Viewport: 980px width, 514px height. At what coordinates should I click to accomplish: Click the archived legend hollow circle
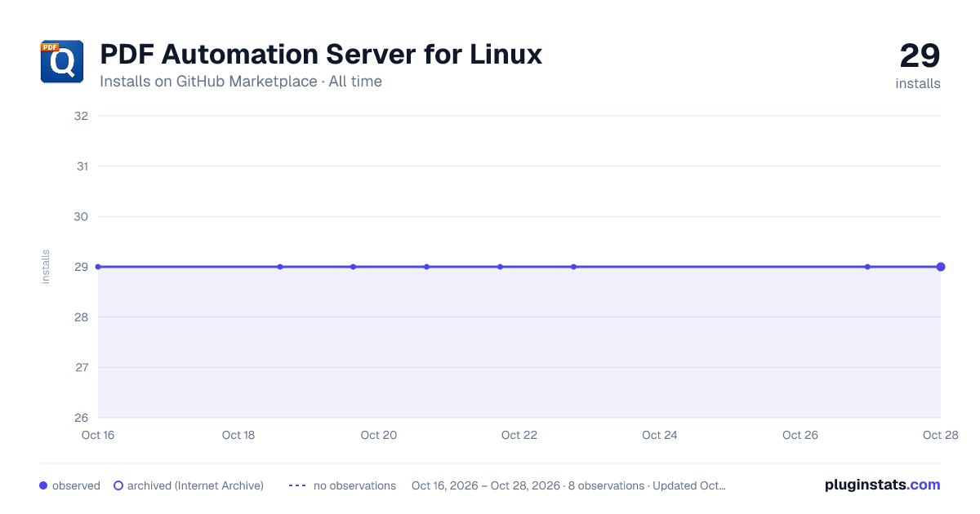tap(118, 485)
